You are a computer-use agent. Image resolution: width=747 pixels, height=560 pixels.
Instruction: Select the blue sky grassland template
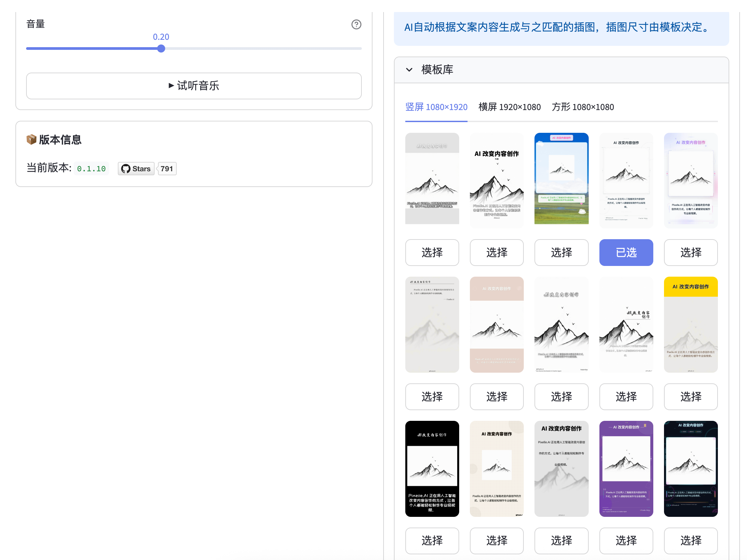(x=561, y=252)
